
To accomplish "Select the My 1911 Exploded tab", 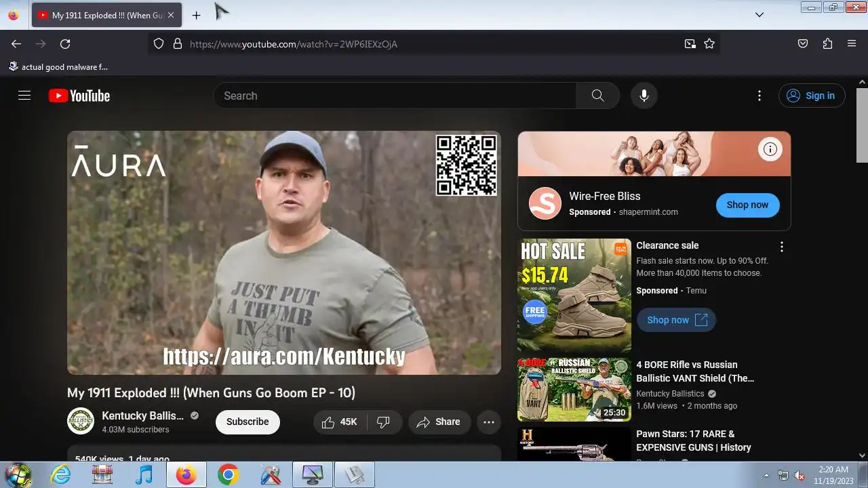I will (106, 15).
